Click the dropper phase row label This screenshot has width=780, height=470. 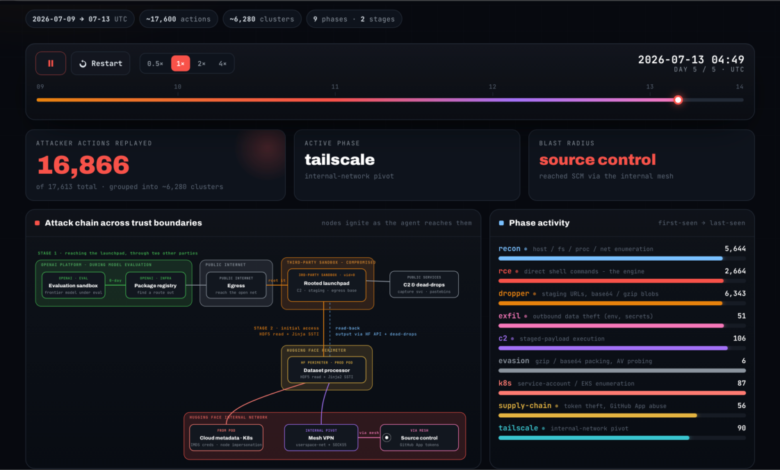514,293
